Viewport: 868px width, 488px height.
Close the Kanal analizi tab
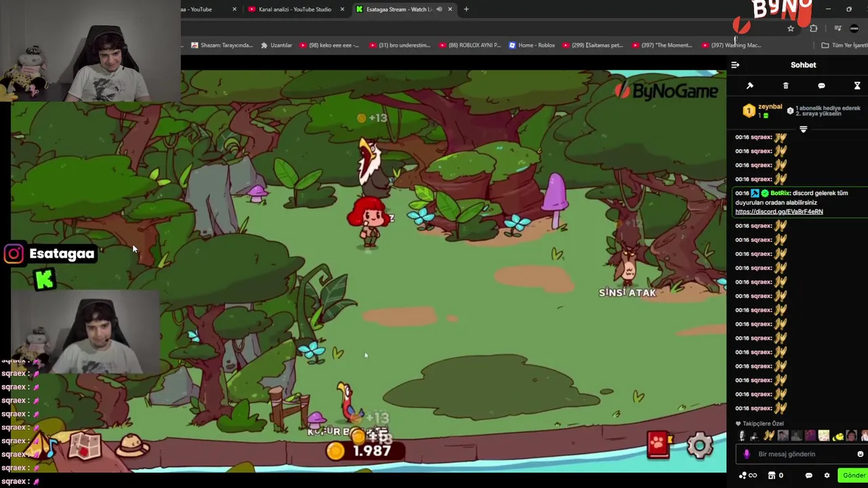tap(342, 9)
